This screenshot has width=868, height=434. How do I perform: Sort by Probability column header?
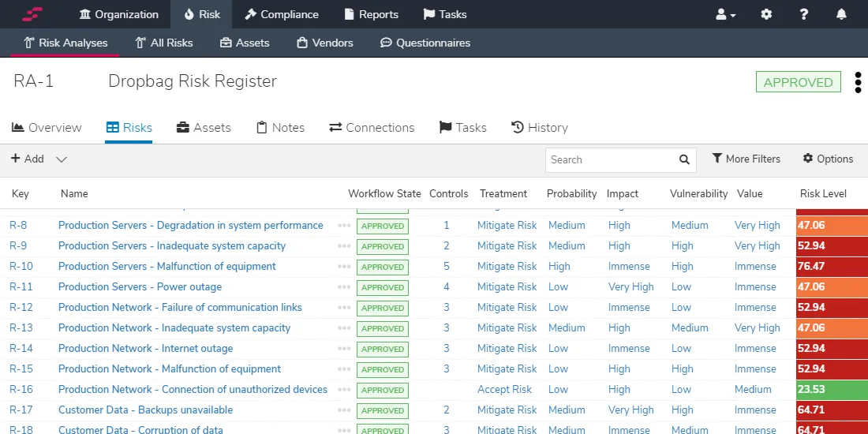pyautogui.click(x=572, y=194)
